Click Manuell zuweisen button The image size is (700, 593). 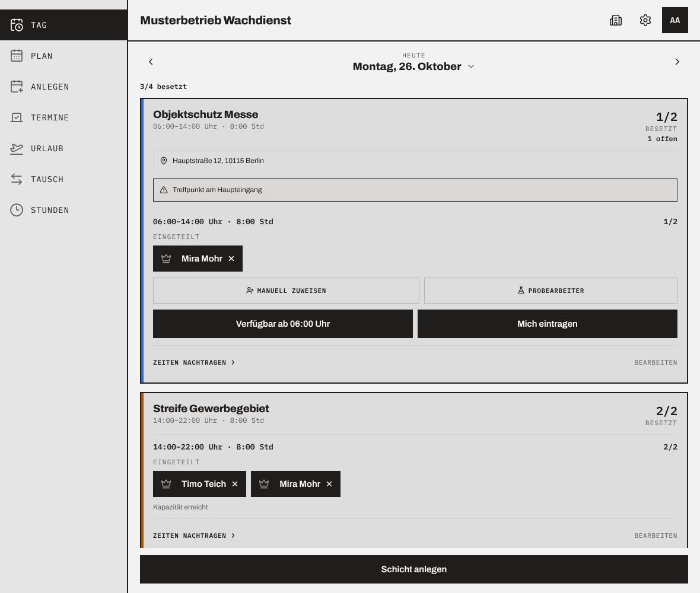[286, 291]
